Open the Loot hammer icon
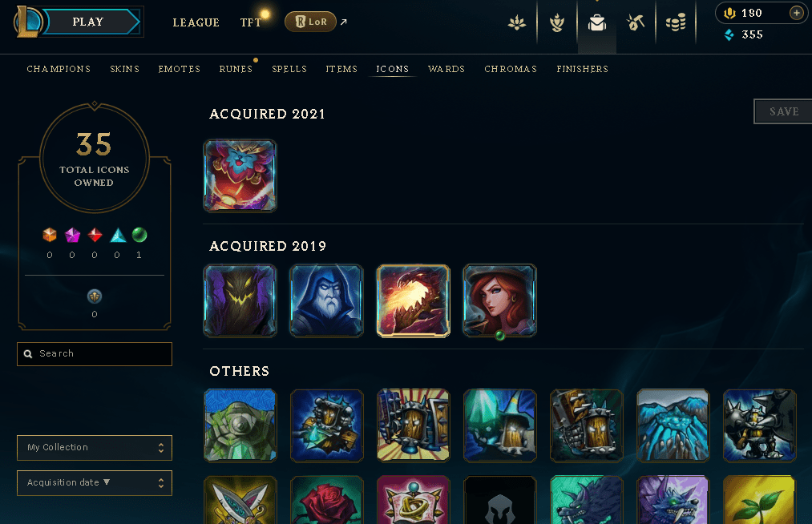Viewport: 812px width, 524px height. (x=636, y=22)
